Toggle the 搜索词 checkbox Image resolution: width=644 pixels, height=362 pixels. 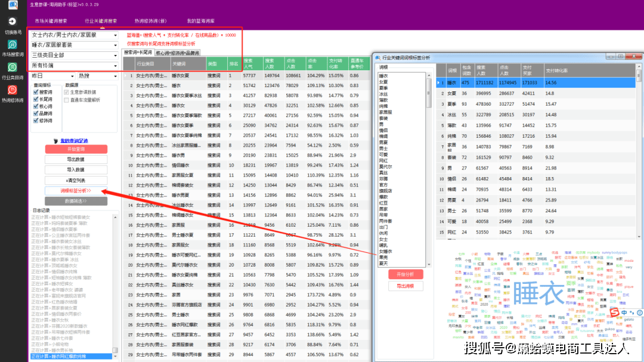pyautogui.click(x=36, y=92)
